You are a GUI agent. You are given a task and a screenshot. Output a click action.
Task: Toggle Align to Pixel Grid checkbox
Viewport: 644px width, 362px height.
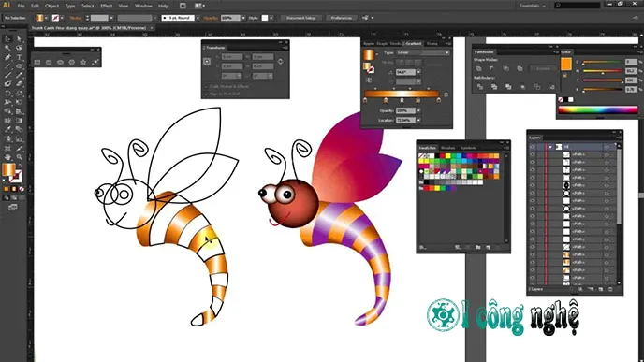206,94
